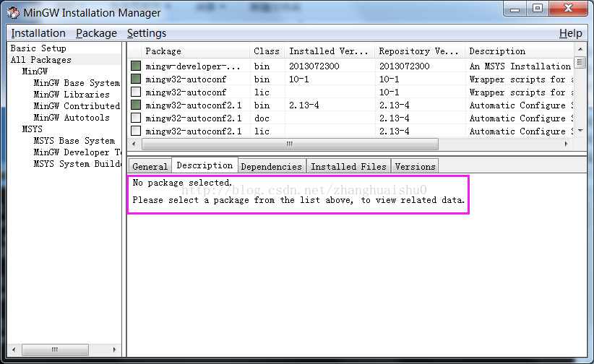Toggle the mingw32-autoconf2.1 bin package checkbox

coord(136,105)
